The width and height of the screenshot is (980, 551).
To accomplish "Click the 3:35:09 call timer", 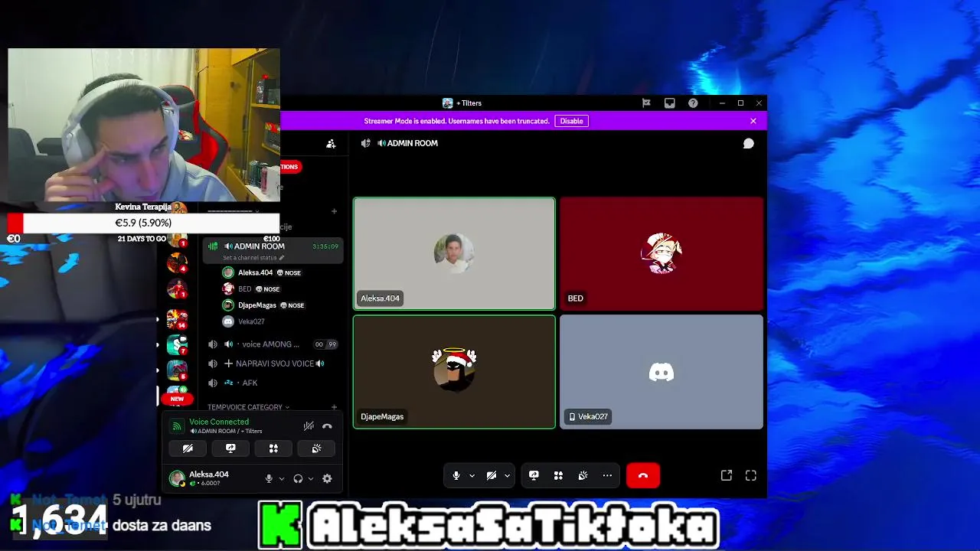I will click(325, 246).
